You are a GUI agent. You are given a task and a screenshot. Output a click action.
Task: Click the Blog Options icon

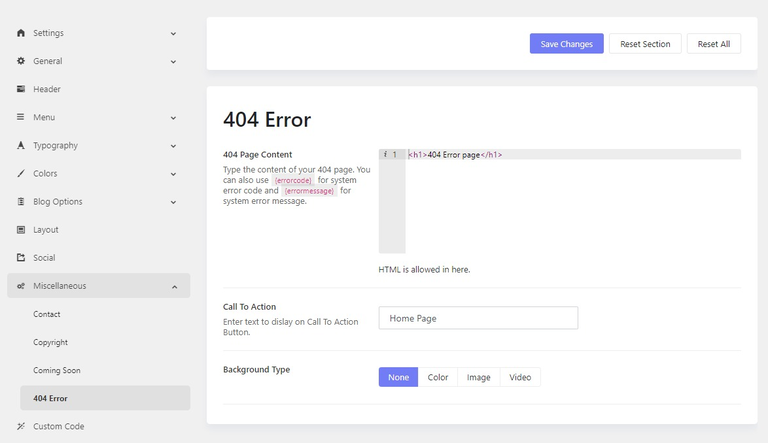21,201
